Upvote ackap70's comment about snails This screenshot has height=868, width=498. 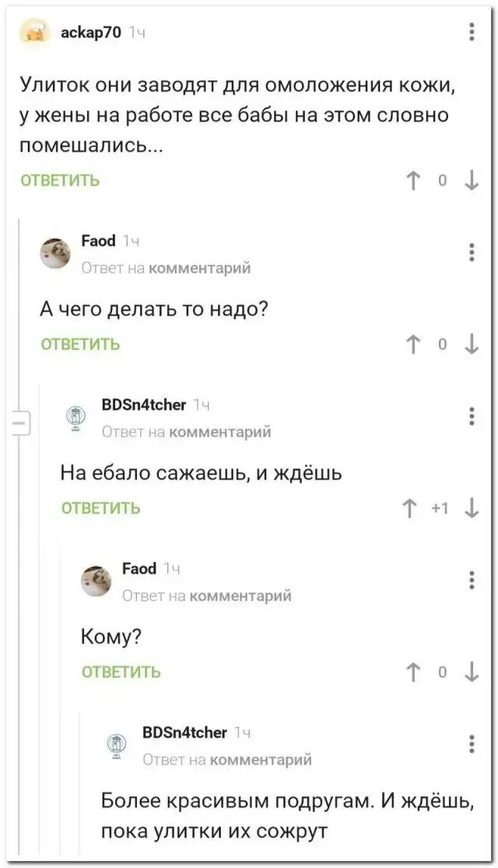coord(412,181)
